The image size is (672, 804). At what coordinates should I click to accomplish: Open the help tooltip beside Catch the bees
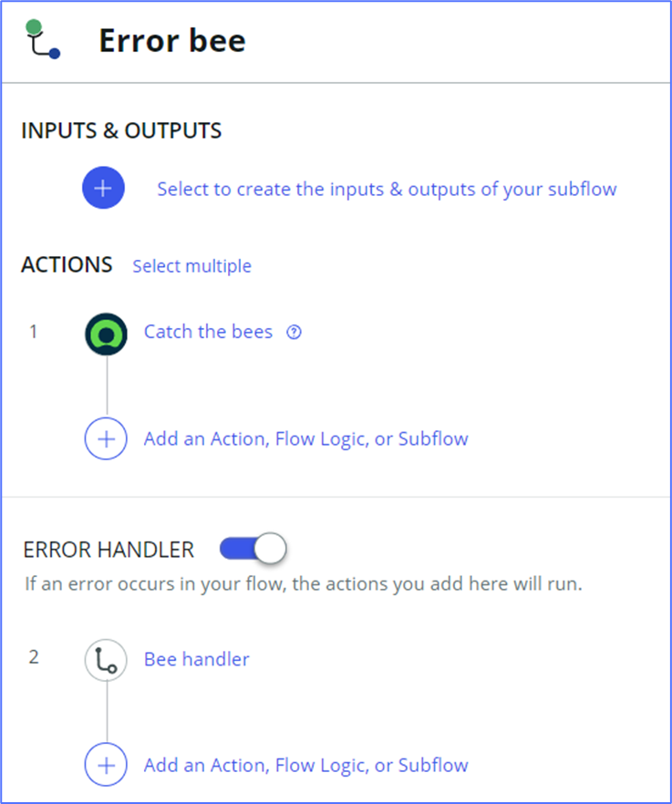(293, 332)
